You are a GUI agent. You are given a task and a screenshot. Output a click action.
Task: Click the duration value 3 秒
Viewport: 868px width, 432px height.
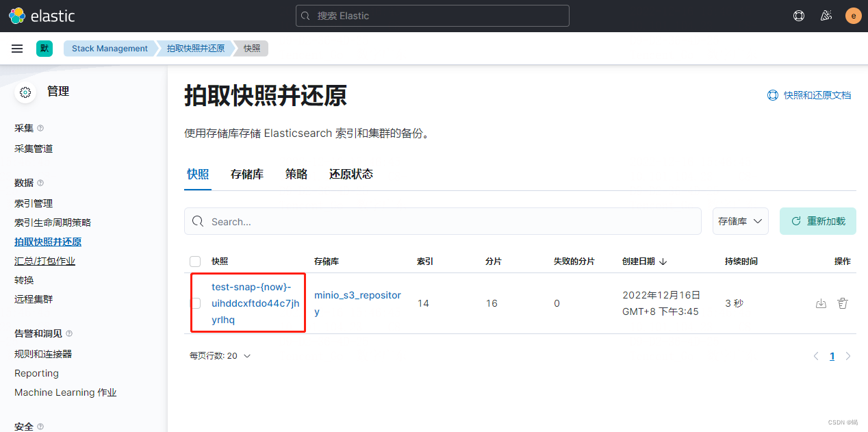click(x=734, y=303)
